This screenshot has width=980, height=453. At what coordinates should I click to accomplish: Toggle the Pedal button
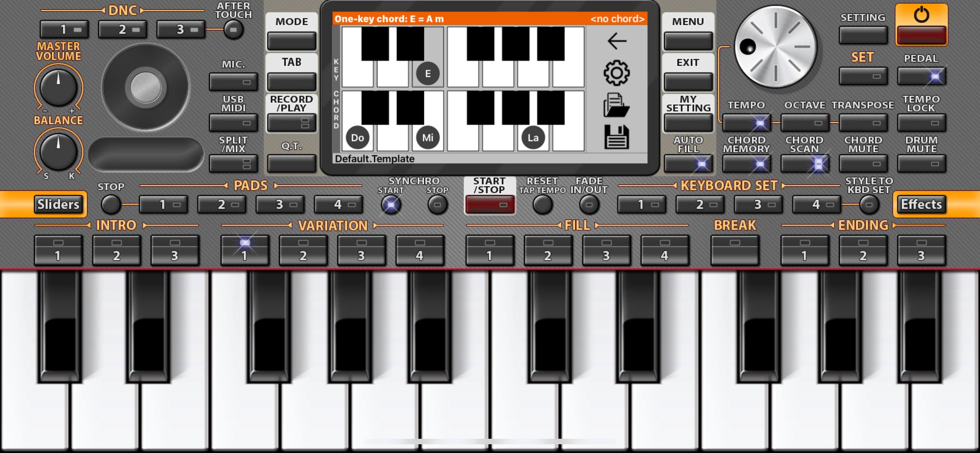coord(921,76)
